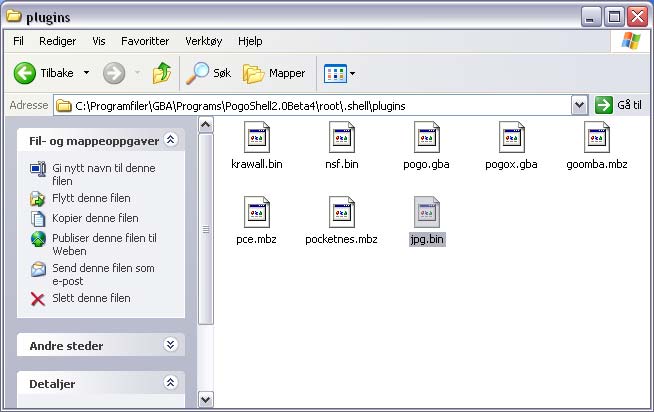Viewport: 654px width, 412px height.
Task: Open the Forward history dropdown arrow
Action: click(137, 73)
